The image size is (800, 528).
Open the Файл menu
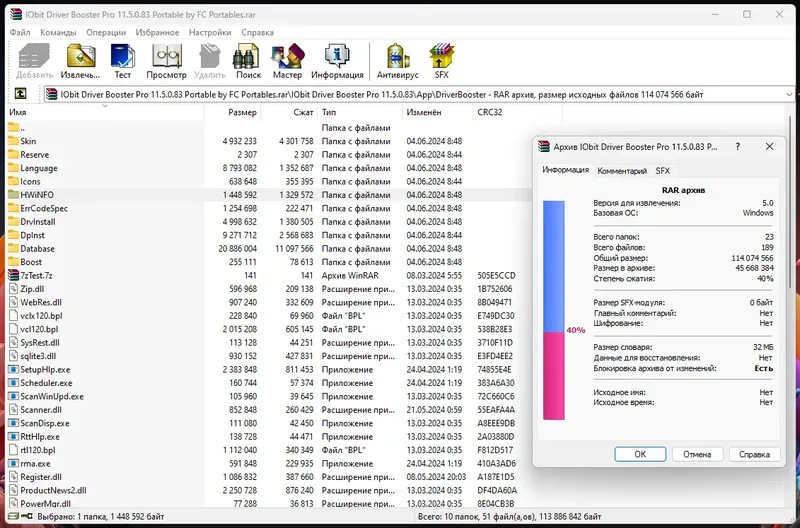click(20, 32)
